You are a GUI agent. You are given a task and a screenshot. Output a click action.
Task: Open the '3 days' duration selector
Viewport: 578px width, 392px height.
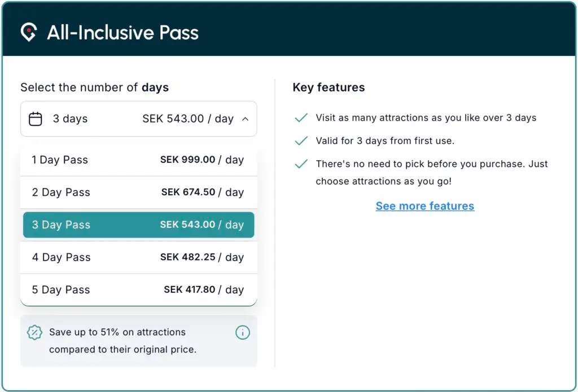click(x=138, y=119)
